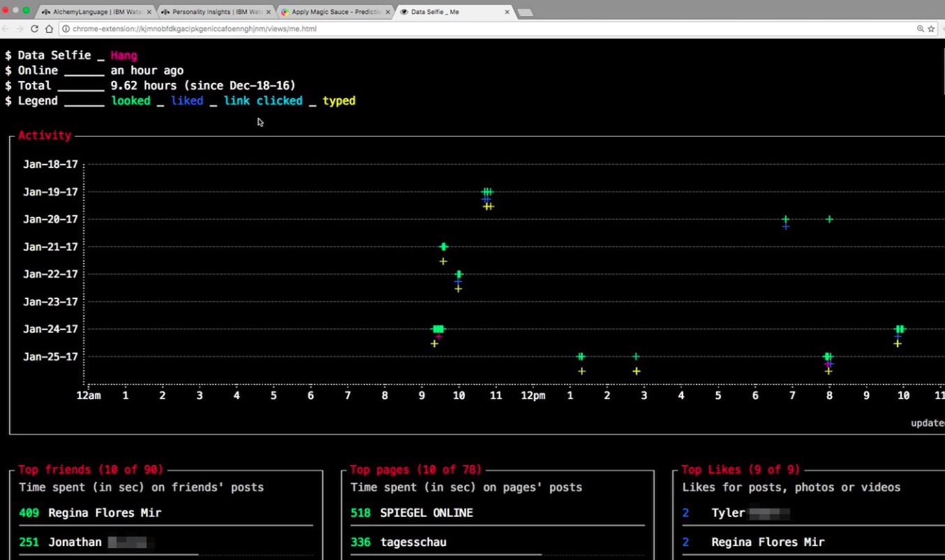
Task: Click the 'looked' legend label
Action: pyautogui.click(x=131, y=101)
